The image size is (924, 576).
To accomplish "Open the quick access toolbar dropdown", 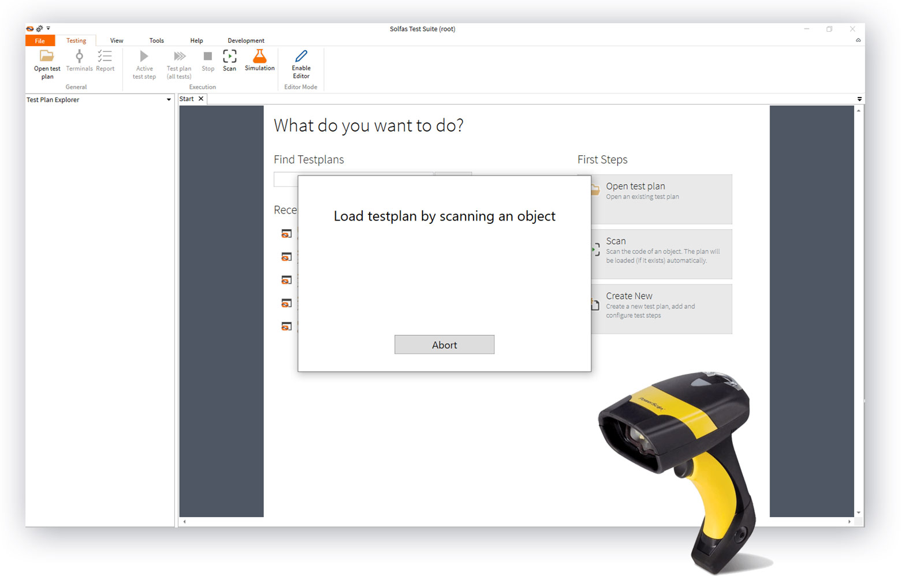I will (x=49, y=28).
